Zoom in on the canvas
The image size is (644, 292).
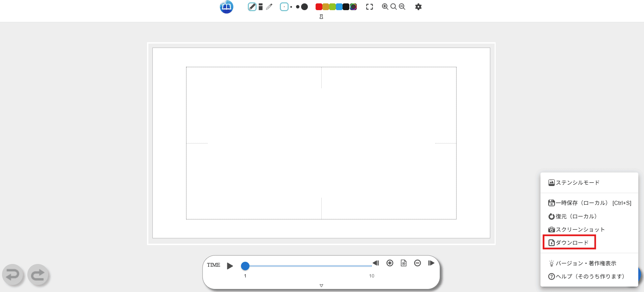385,7
